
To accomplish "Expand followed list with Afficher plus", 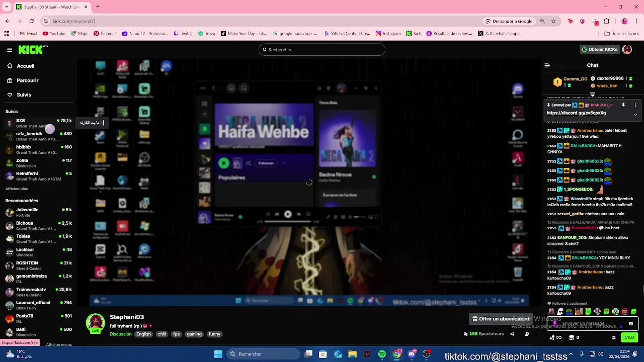I will [17, 189].
